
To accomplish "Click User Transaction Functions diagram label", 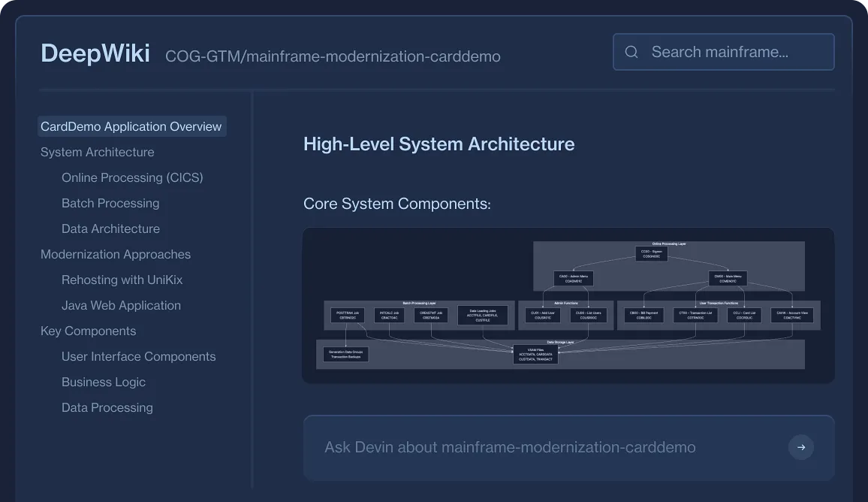I will 719,303.
